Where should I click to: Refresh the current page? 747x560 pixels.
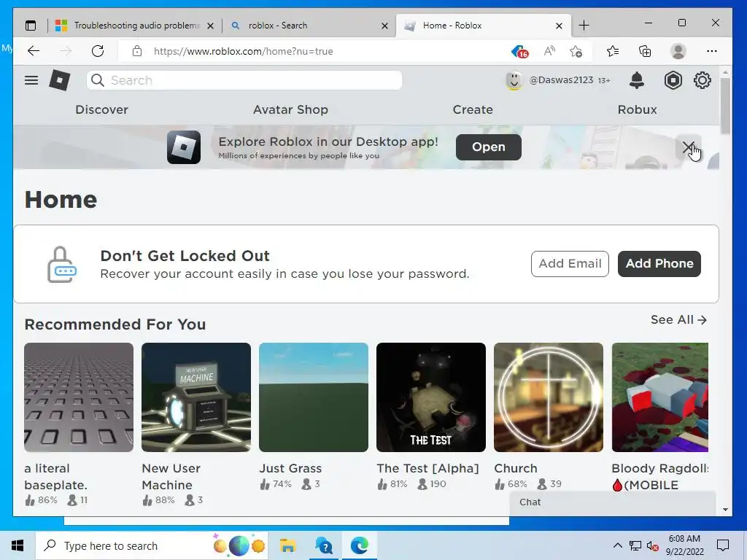click(x=98, y=51)
